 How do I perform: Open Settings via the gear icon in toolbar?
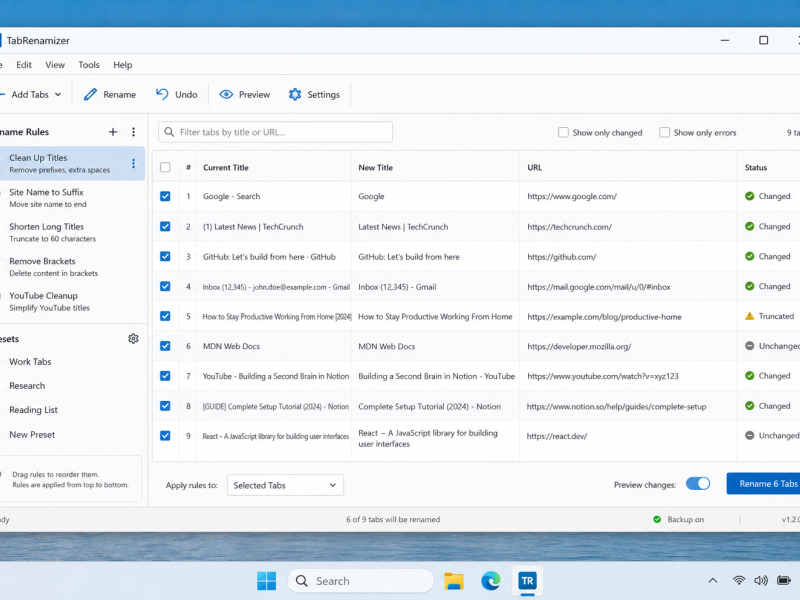(295, 94)
